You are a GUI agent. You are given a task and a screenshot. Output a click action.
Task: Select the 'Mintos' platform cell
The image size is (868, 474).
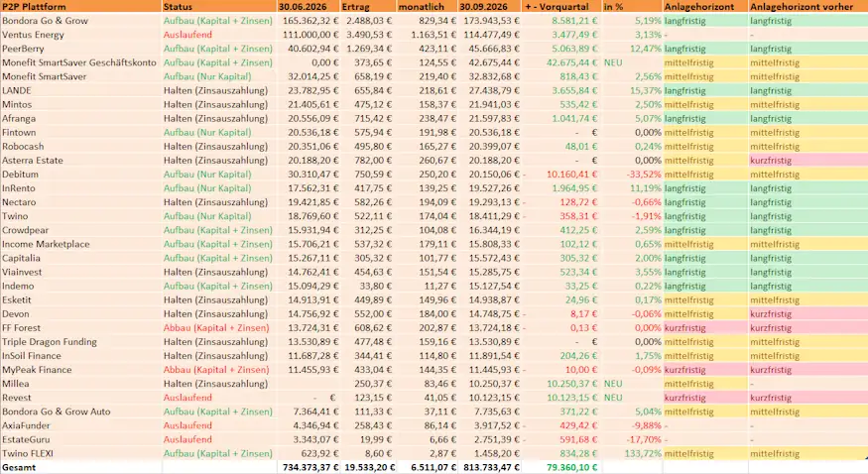(x=80, y=104)
